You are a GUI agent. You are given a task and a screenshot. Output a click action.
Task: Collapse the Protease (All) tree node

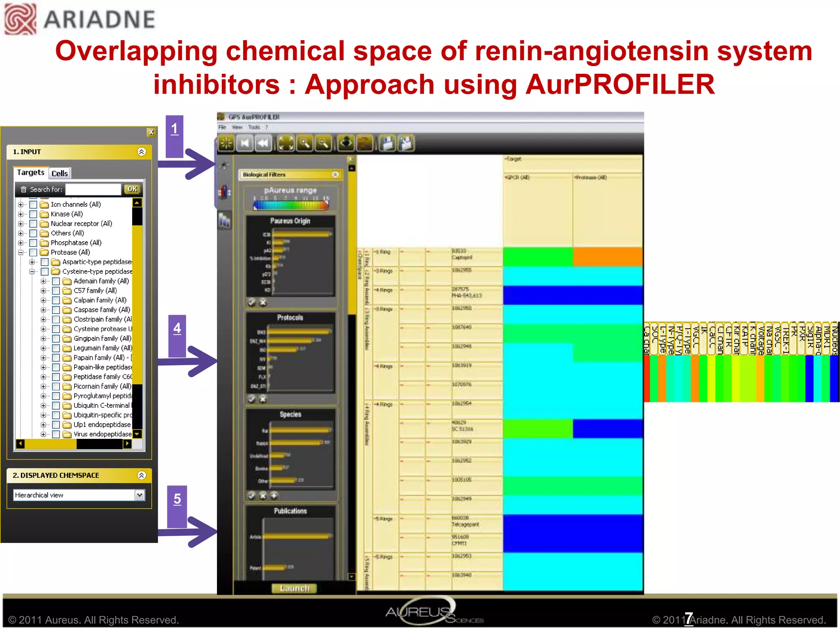point(21,252)
